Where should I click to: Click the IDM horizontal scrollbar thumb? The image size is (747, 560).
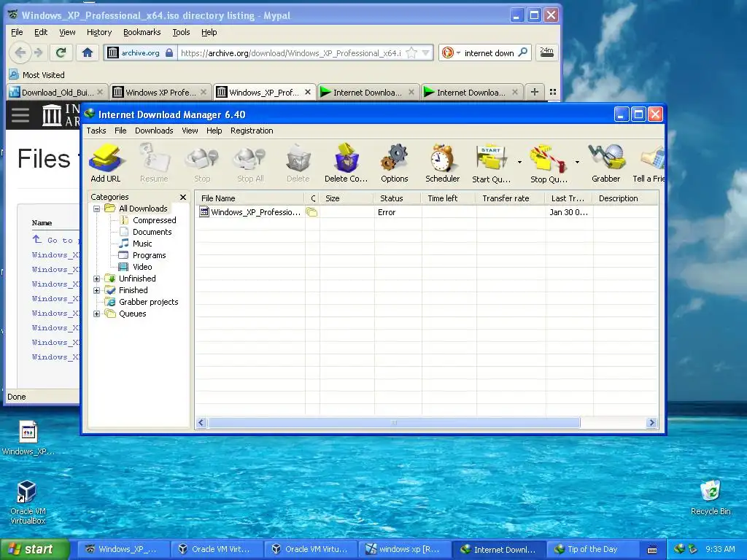pyautogui.click(x=394, y=423)
